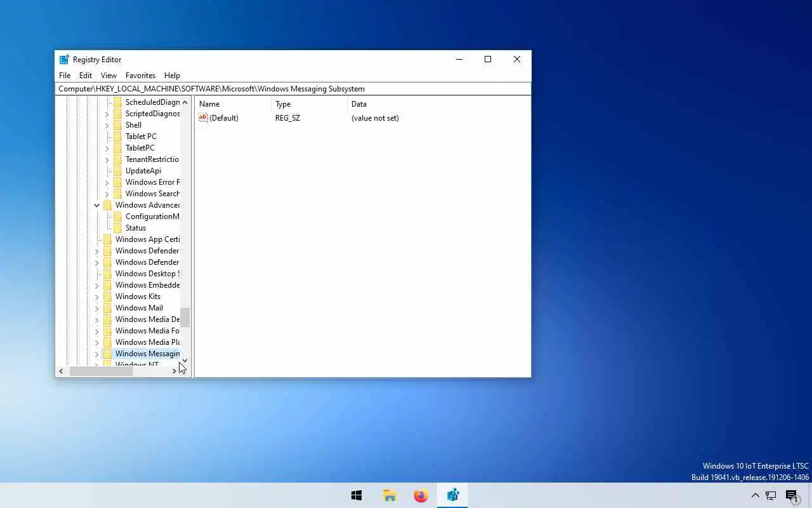Select the Windows Media Pla key label
The height and width of the screenshot is (508, 812).
tap(147, 342)
